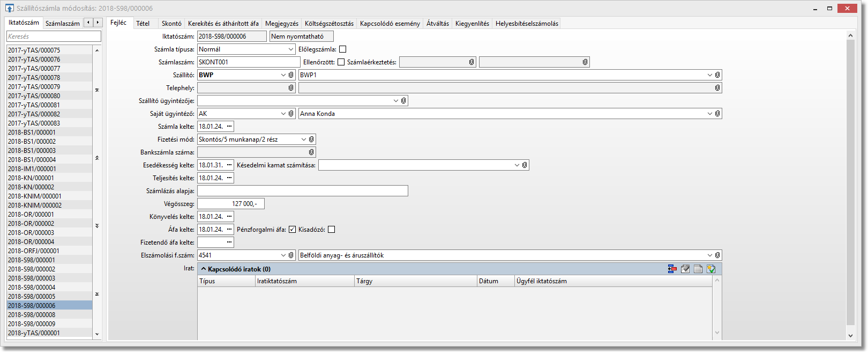The image size is (868, 353).
Task: Switch to the Számlaszám list tab
Action: (x=63, y=24)
